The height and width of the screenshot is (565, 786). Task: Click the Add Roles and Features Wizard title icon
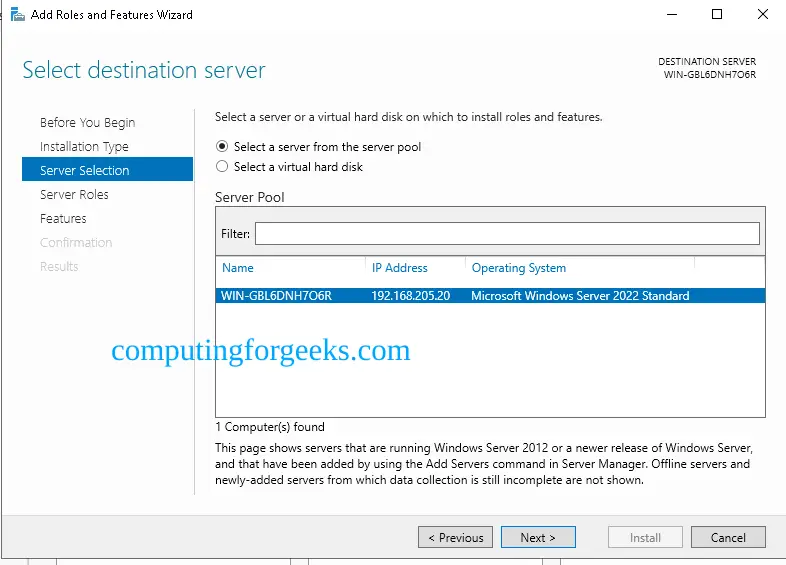point(18,15)
